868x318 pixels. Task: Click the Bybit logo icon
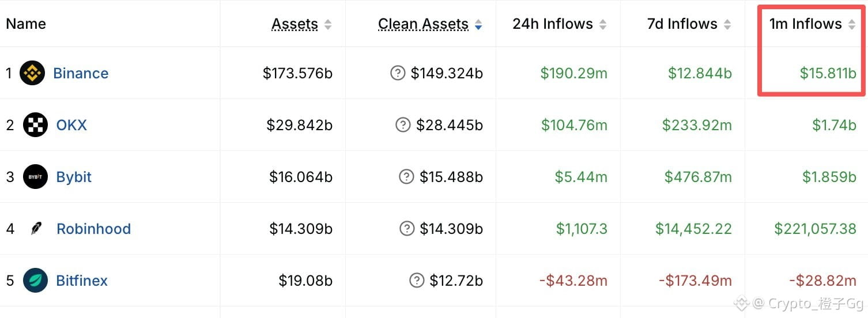pos(35,177)
